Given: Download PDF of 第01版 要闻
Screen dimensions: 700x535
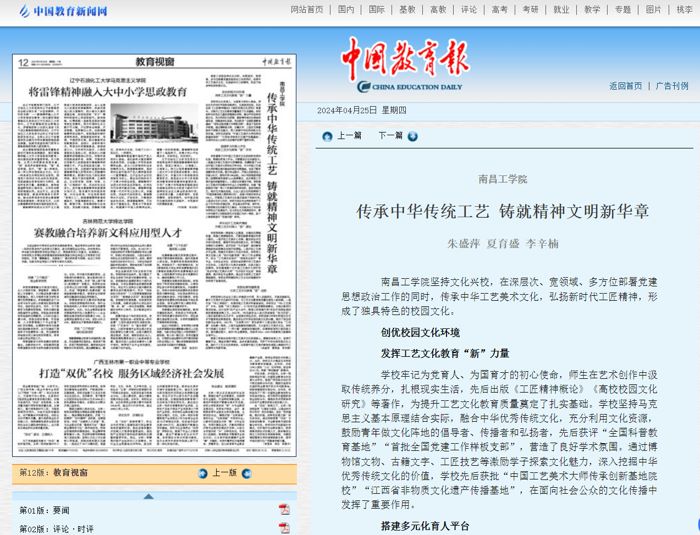Looking at the screenshot, I should click(284, 509).
